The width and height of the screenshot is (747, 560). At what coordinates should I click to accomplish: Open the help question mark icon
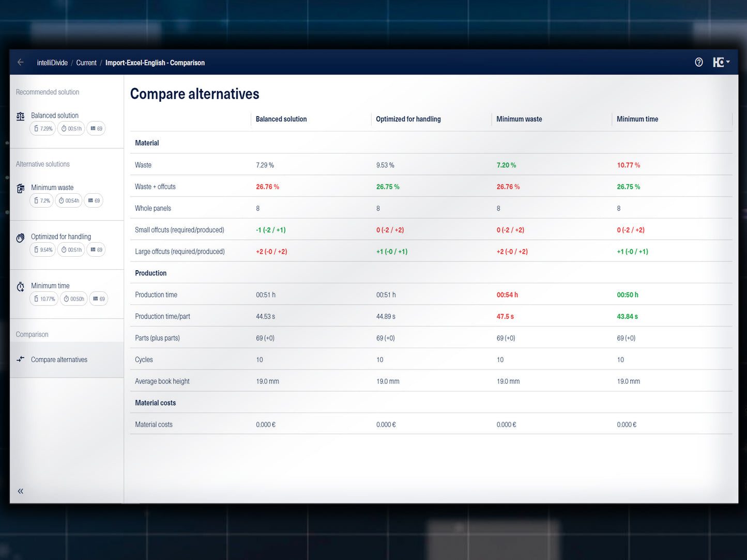coord(698,63)
